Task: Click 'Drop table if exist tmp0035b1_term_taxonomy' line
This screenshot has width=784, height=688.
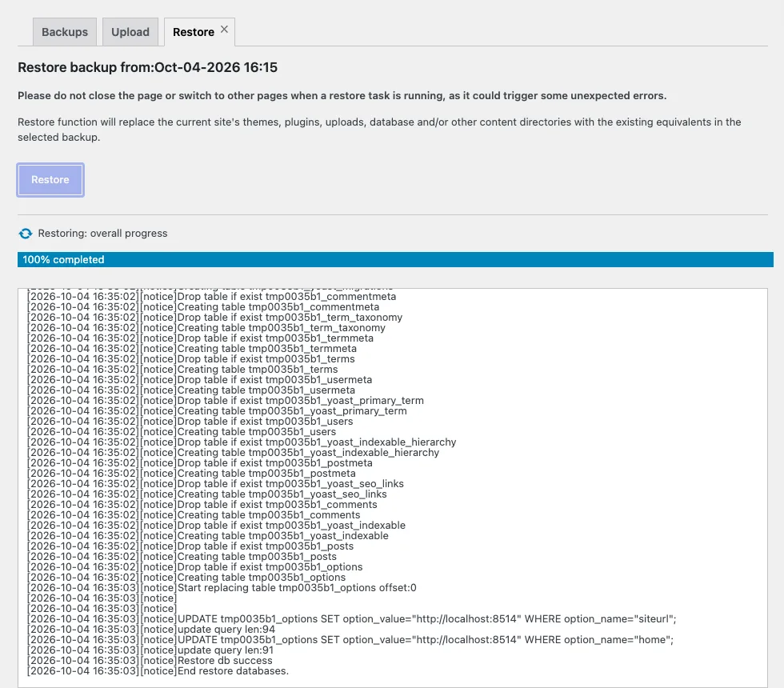Action: (215, 318)
